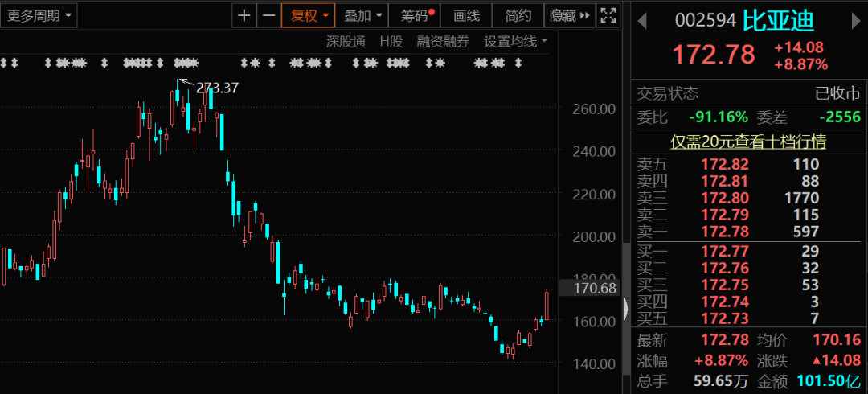Zoom out chart with minus button
This screenshot has height=394, width=868.
(x=268, y=15)
